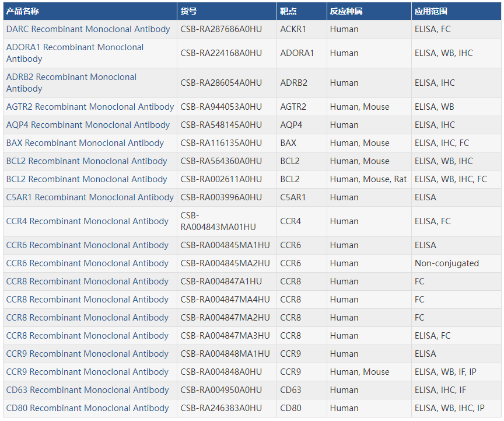The height and width of the screenshot is (421, 504).
Task: Click the Non-conjugated application cell
Action: coord(447,263)
